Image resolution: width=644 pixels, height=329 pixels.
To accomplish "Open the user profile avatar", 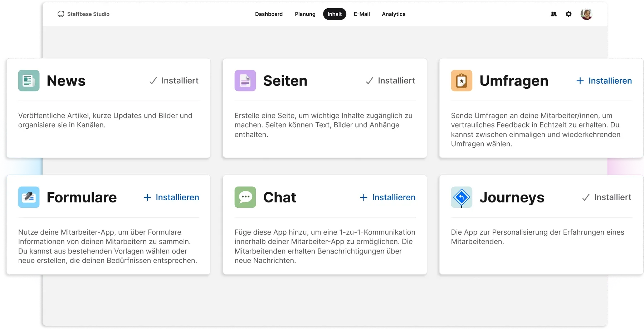I will (x=586, y=14).
